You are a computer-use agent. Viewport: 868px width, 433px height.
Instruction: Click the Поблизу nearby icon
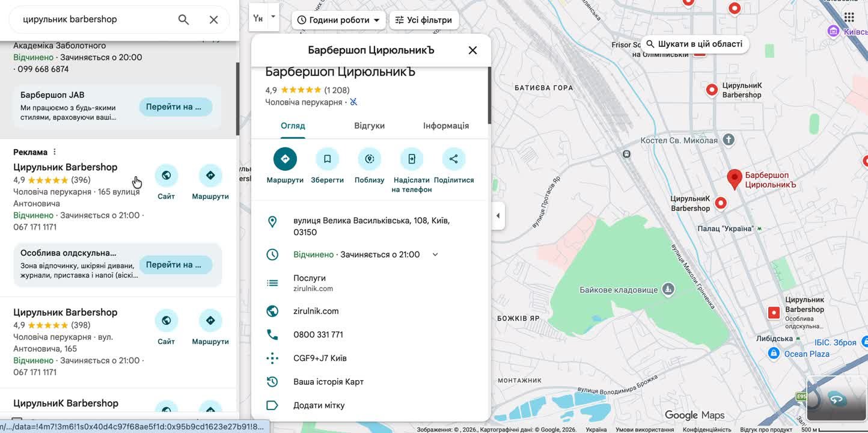click(370, 159)
